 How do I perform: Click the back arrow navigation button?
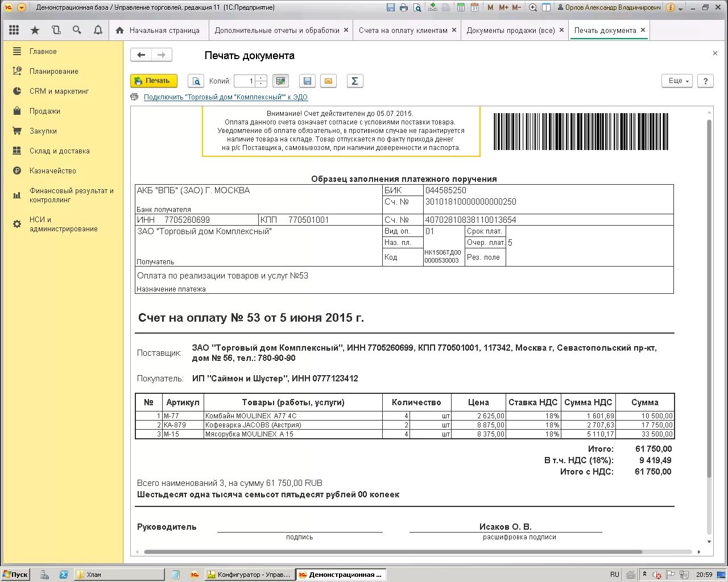coord(141,55)
